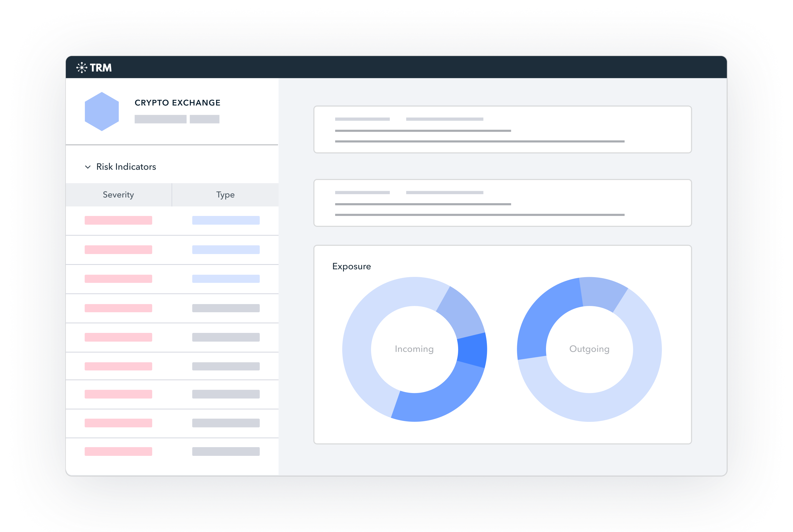This screenshot has height=532, width=793.
Task: Click gray placeholder under CRYPTO EXCHANGE
Action: tap(161, 119)
